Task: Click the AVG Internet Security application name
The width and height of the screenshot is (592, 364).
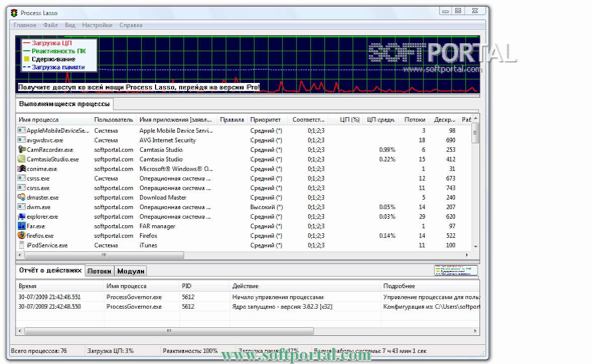Action: click(168, 140)
